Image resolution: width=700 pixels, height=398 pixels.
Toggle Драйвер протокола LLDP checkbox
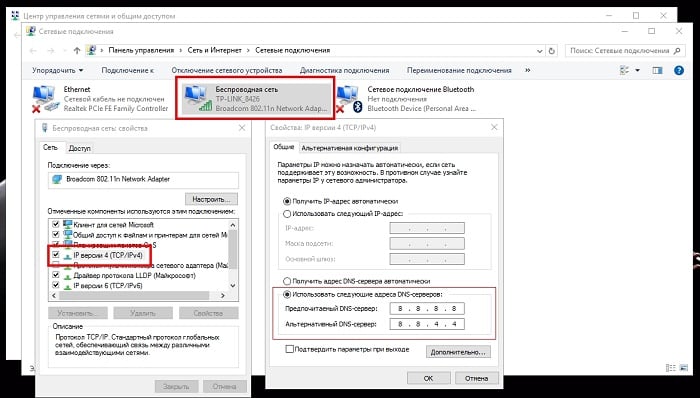[x=56, y=275]
